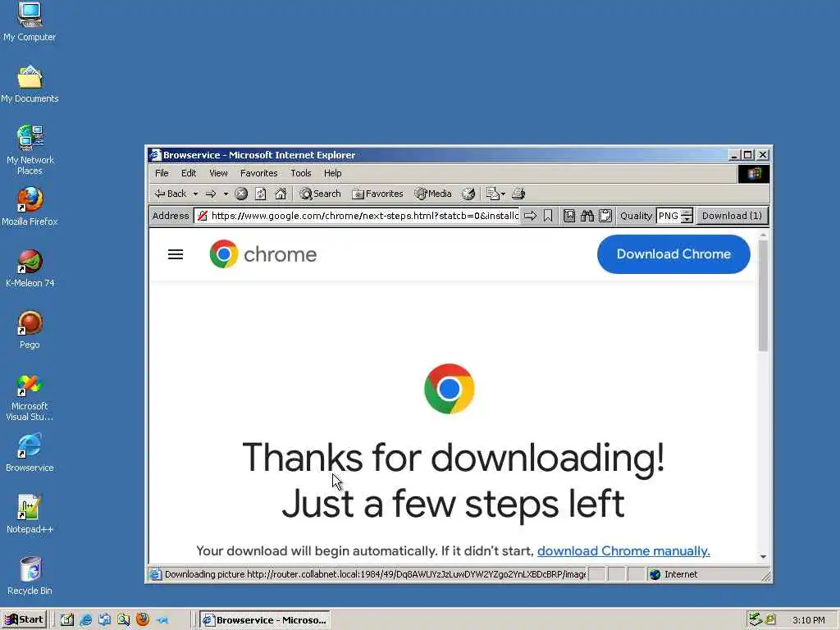Open the Media pane in toolbar
The width and height of the screenshot is (840, 630).
433,194
